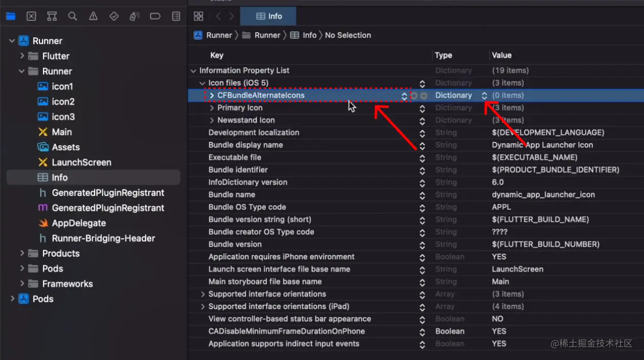Expand the Pods project at bottom

(12, 299)
